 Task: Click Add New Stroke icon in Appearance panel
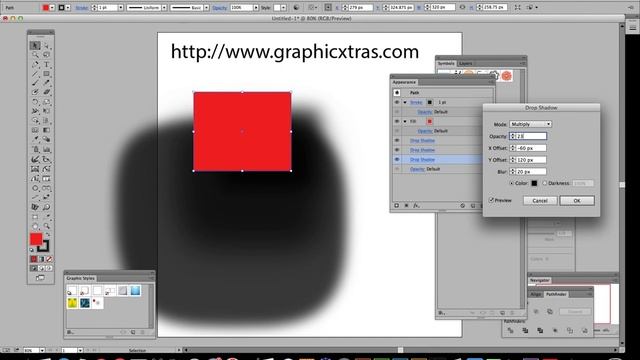(396, 206)
